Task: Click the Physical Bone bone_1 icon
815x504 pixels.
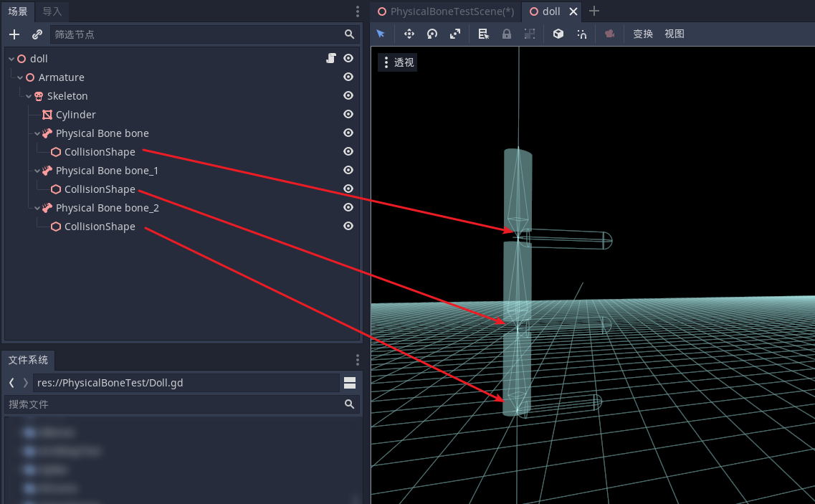Action: [x=47, y=171]
